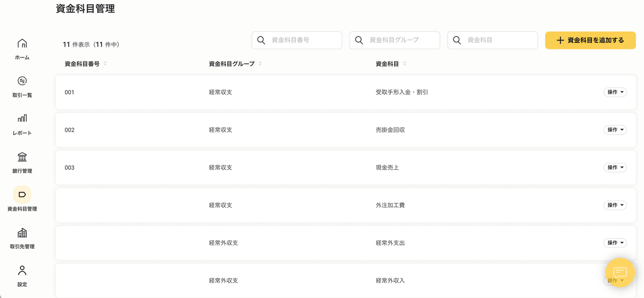Screen dimensions: 644x298
Task: Click search icon in 資金科目 field
Action: 457,40
